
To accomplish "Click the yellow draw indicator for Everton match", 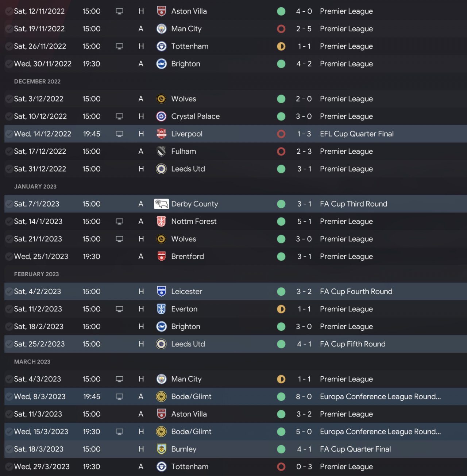I will tap(281, 309).
